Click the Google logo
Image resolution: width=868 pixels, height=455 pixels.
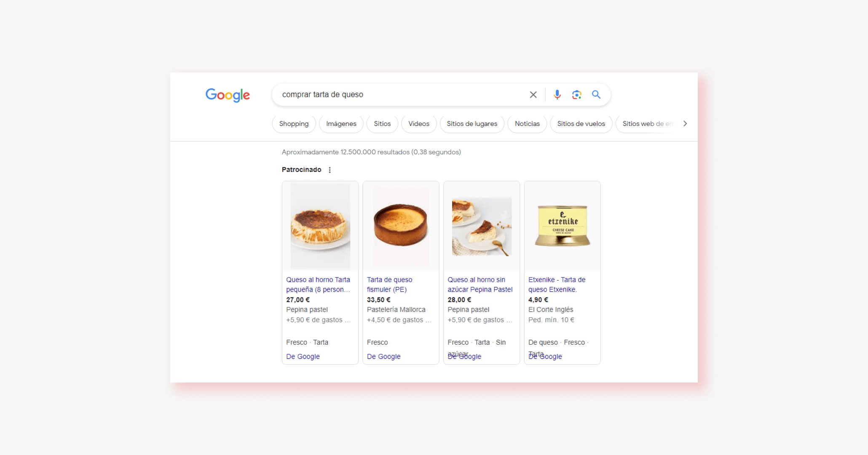coord(228,95)
